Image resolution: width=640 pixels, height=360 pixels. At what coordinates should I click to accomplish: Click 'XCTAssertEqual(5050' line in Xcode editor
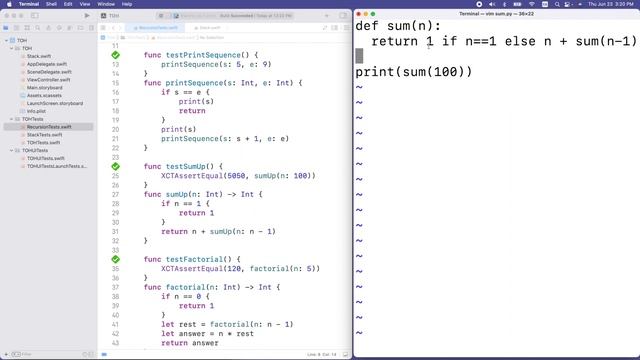[238, 176]
